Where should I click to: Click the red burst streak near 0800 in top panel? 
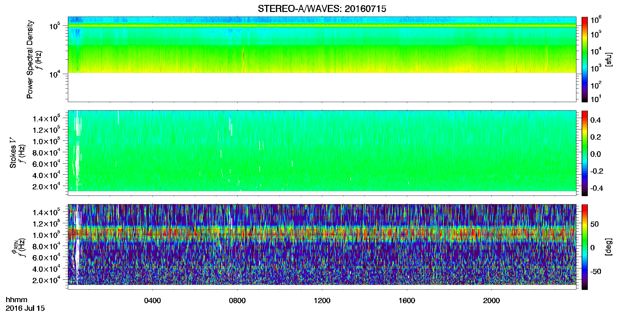tap(243, 58)
